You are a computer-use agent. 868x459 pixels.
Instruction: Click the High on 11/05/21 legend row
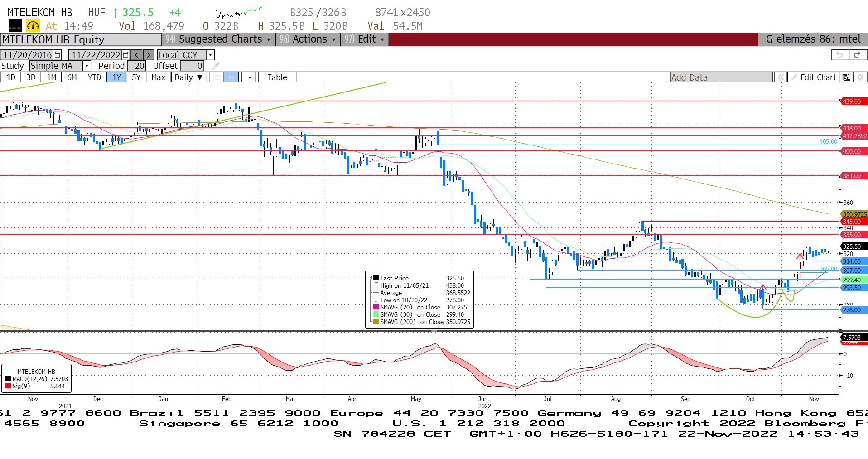(x=422, y=285)
